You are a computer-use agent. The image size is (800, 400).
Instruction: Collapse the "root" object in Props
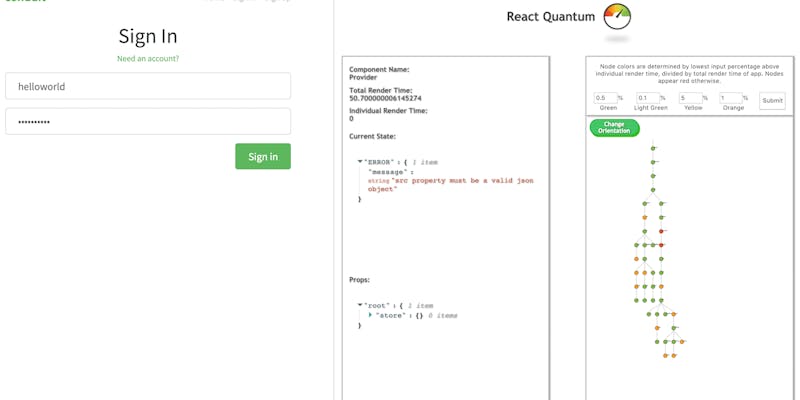pyautogui.click(x=360, y=305)
